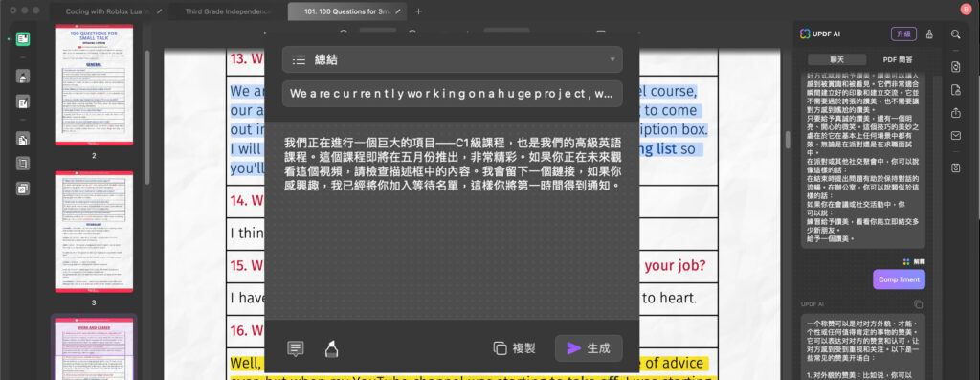
Task: Open the Edit PDF tool in left sidebar
Action: 23,101
